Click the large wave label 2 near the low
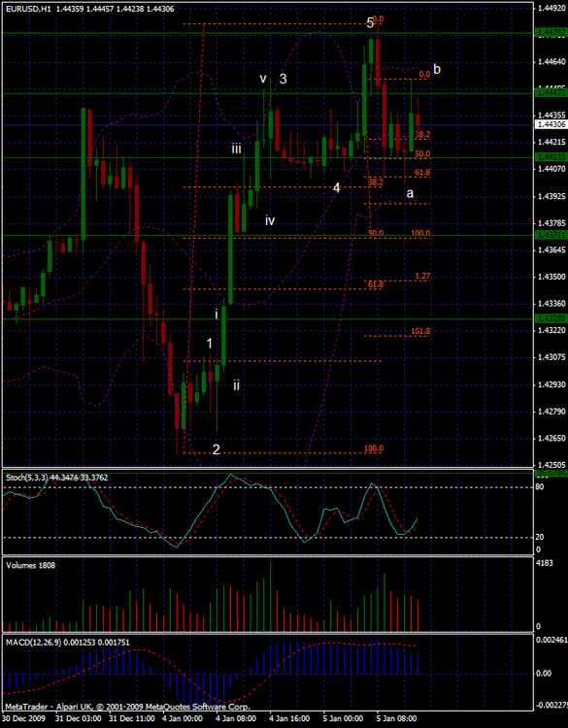568x728 pixels. click(216, 449)
